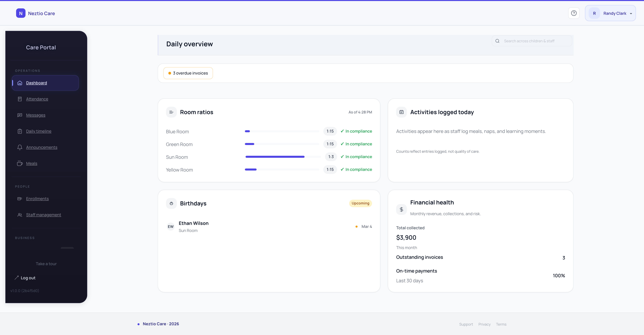Click the search across children field
This screenshot has width=644, height=335.
click(532, 40)
